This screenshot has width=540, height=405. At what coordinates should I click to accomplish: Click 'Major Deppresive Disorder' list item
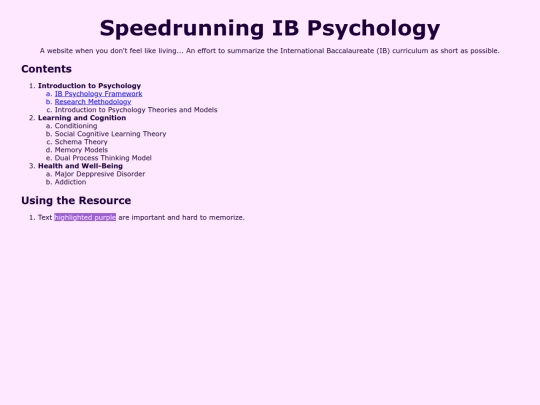100,174
